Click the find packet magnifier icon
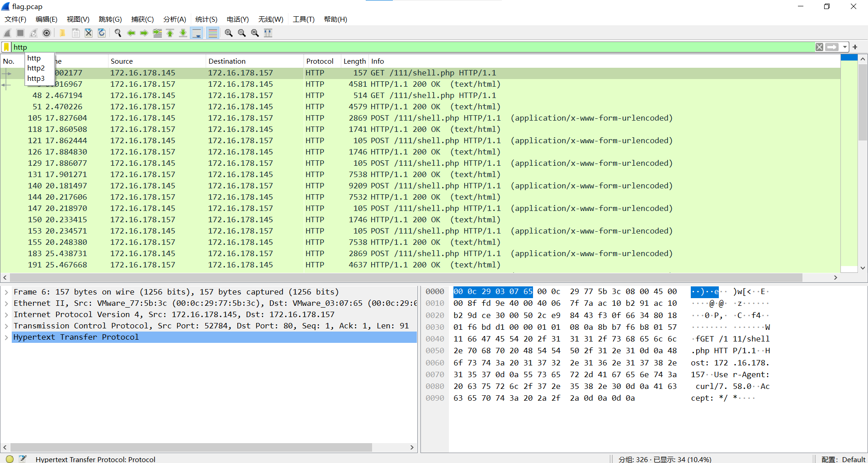Screen dimensions: 868x463 point(118,33)
